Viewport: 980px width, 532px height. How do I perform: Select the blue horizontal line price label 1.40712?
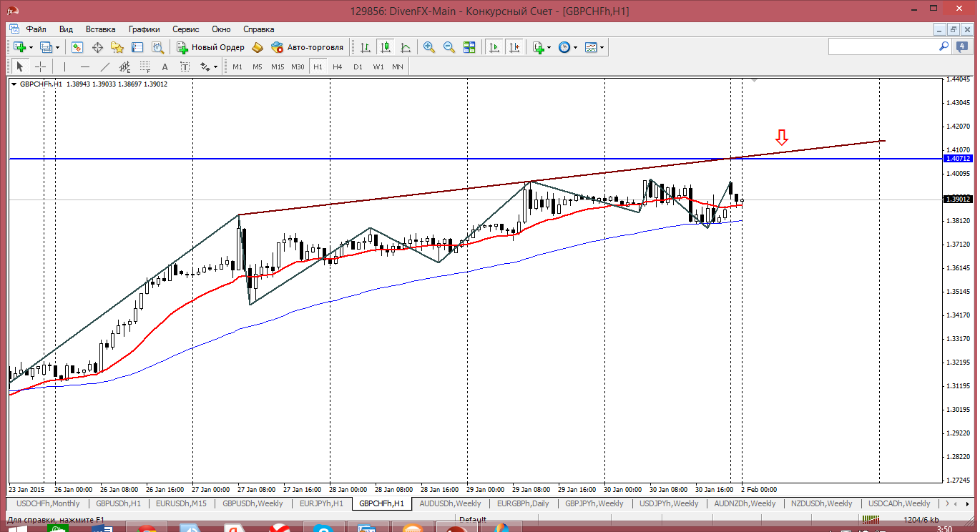pyautogui.click(x=957, y=159)
